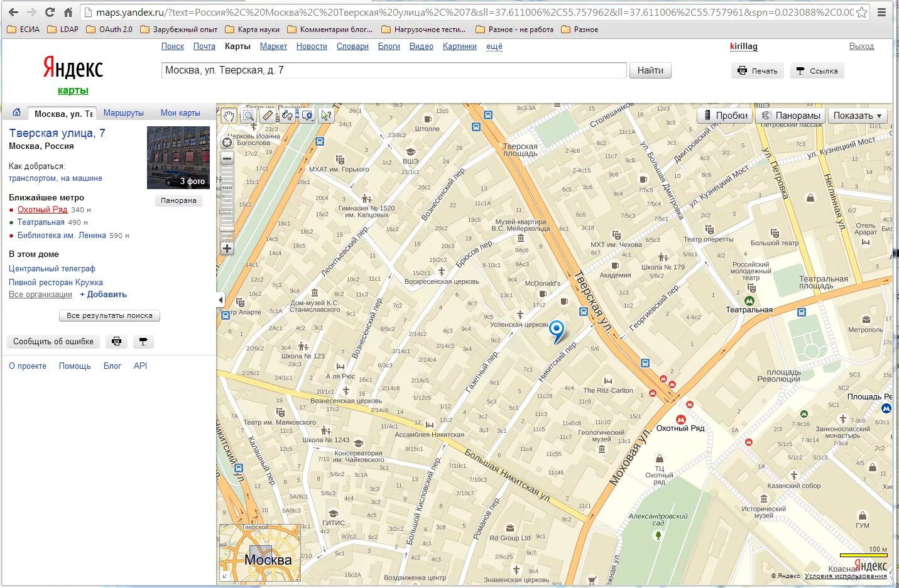Open the API footer link
Screen dimensions: 899x588
[140, 366]
